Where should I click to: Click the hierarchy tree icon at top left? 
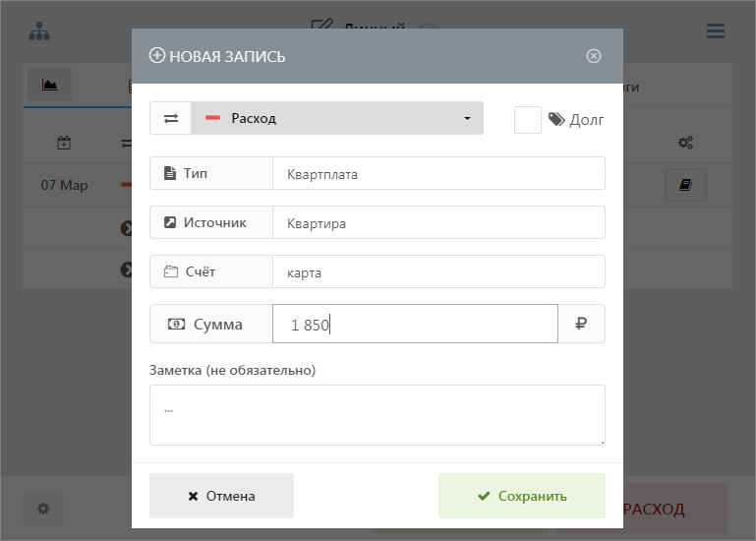coord(39,31)
